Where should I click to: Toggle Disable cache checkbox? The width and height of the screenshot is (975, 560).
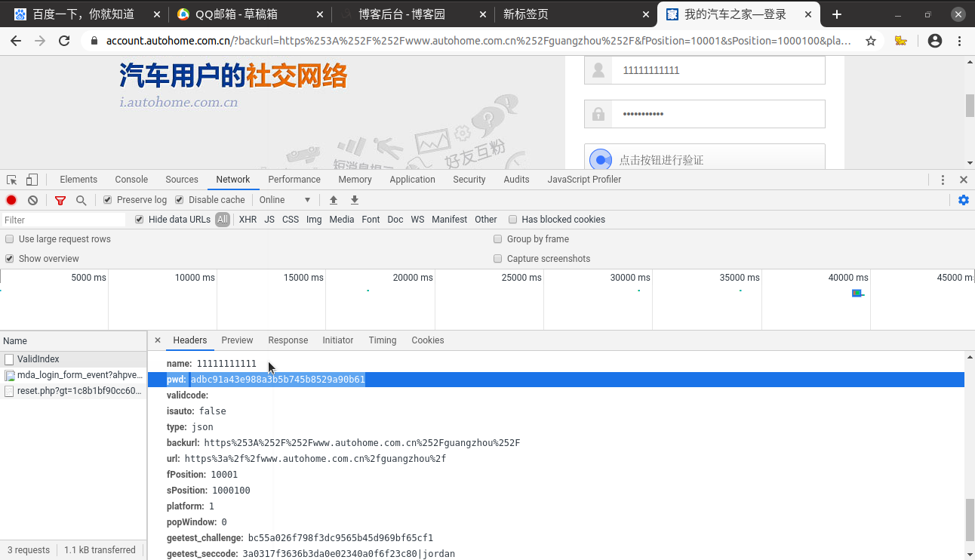[180, 200]
